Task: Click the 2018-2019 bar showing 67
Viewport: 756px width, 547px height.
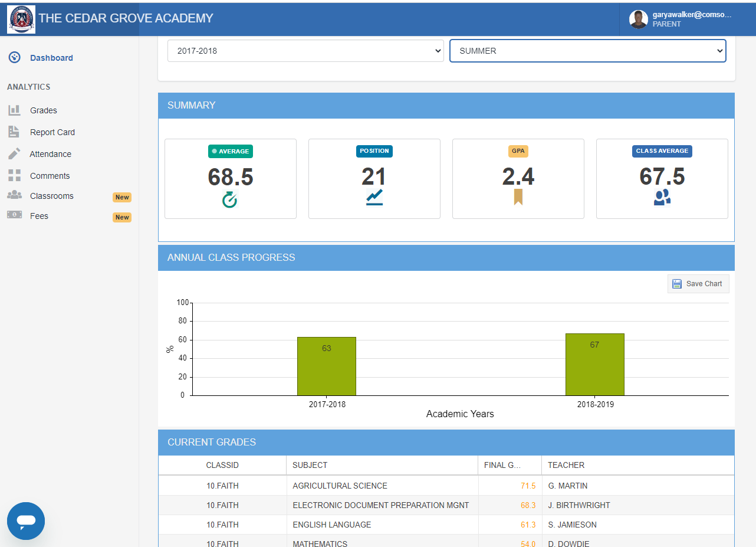Action: click(594, 365)
